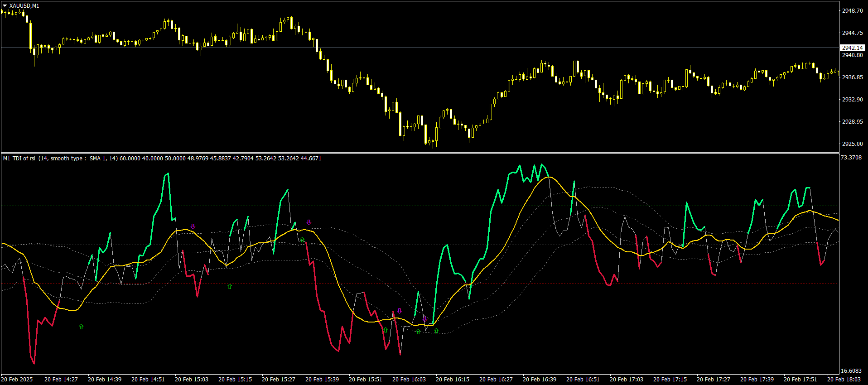Click the 20 Feb 2025 date label
Screen dimensions: 868x385
[17, 379]
